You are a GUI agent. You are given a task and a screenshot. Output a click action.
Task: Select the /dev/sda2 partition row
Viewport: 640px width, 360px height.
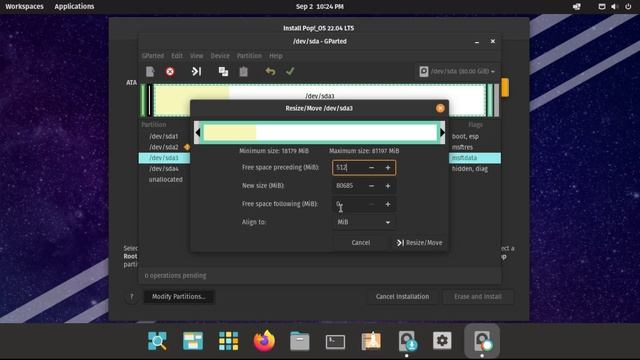(164, 147)
